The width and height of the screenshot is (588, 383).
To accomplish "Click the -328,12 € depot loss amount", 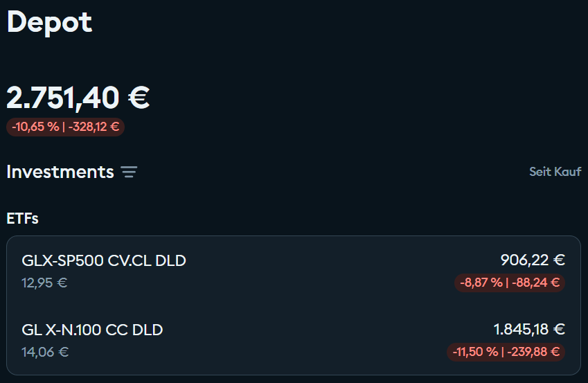I will pos(96,127).
